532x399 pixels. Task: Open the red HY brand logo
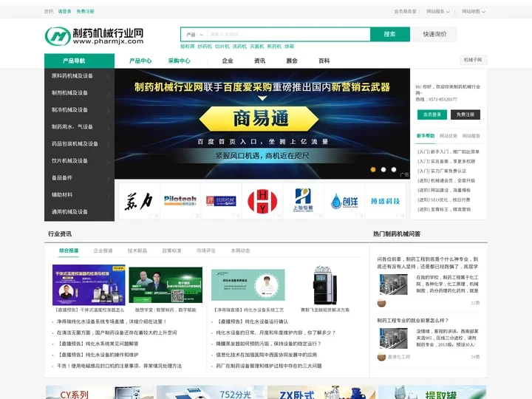262,201
